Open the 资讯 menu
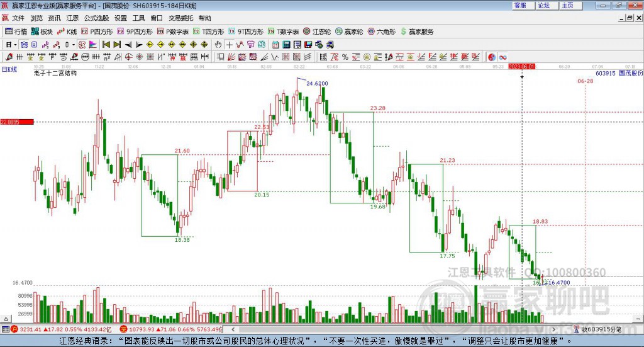 coord(54,18)
